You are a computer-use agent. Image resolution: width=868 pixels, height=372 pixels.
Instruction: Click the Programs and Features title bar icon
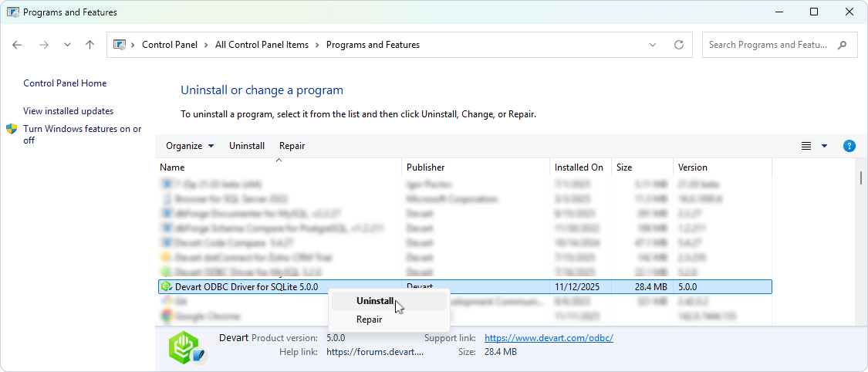point(12,12)
